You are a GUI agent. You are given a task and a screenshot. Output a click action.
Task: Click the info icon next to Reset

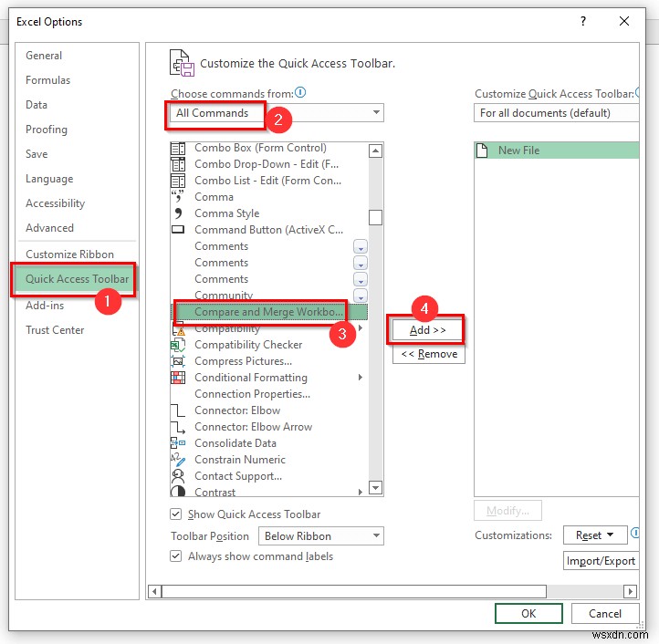[x=635, y=533]
